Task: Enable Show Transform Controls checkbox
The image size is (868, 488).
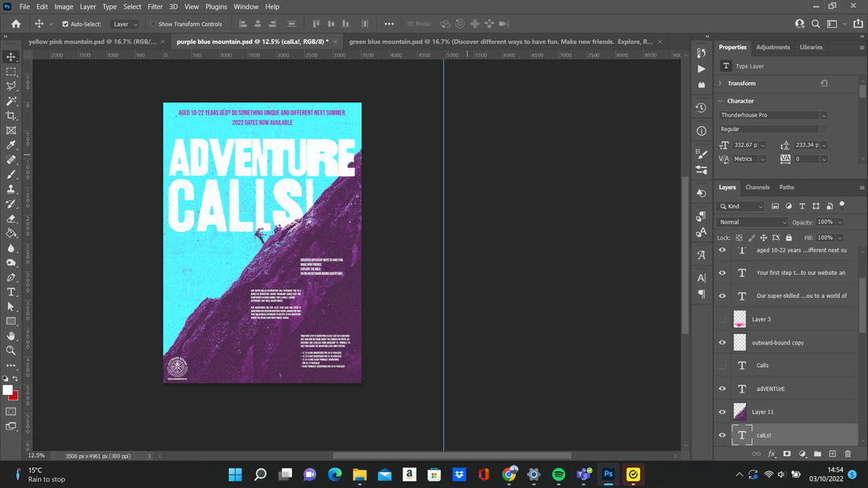Action: (x=153, y=24)
